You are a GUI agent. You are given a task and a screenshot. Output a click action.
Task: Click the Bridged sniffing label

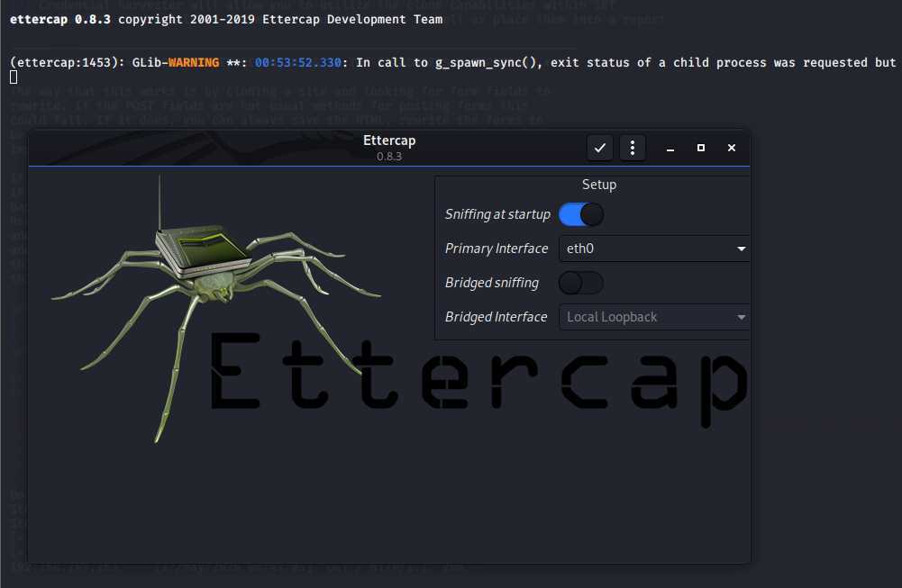pos(492,283)
